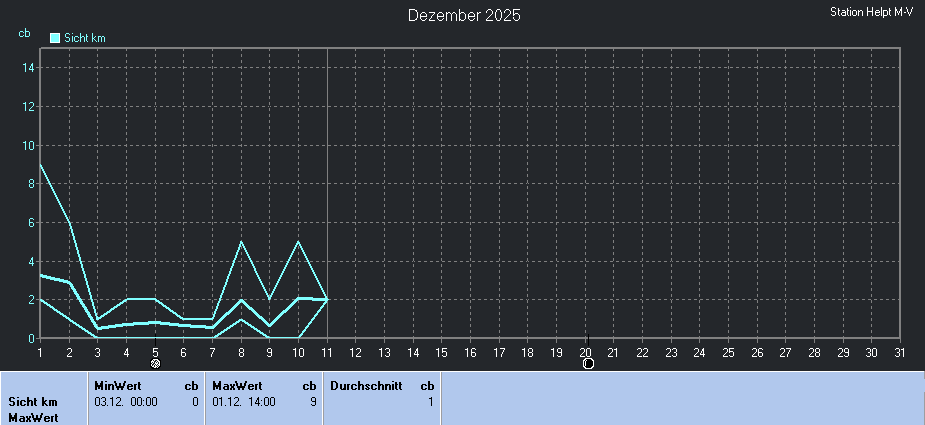Click day 1 on the x-axis
The image size is (925, 425).
pos(40,352)
